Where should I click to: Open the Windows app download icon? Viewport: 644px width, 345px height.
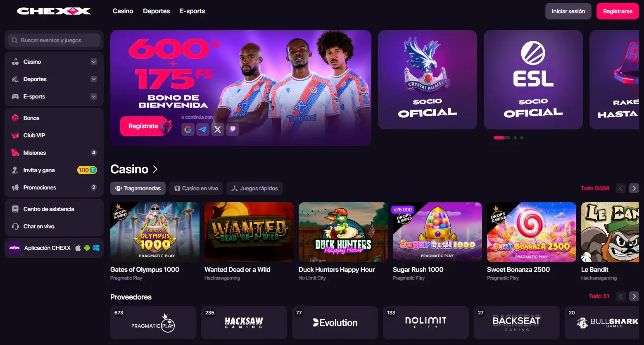point(96,248)
